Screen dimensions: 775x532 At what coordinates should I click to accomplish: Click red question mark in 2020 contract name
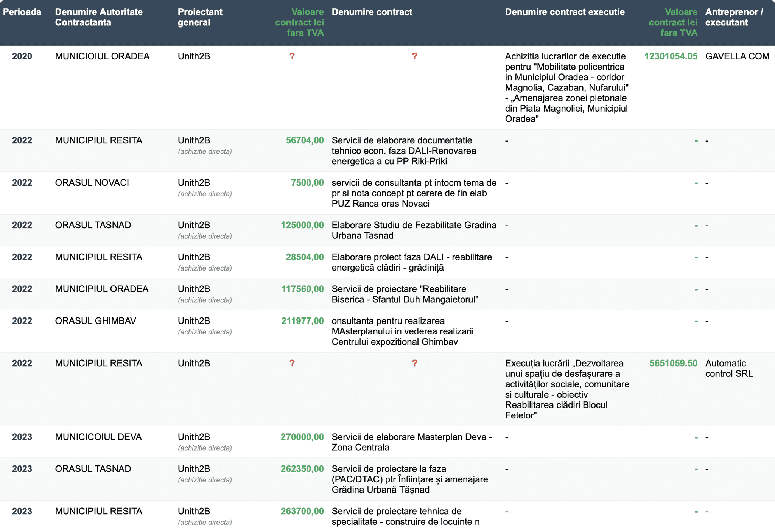click(x=414, y=56)
